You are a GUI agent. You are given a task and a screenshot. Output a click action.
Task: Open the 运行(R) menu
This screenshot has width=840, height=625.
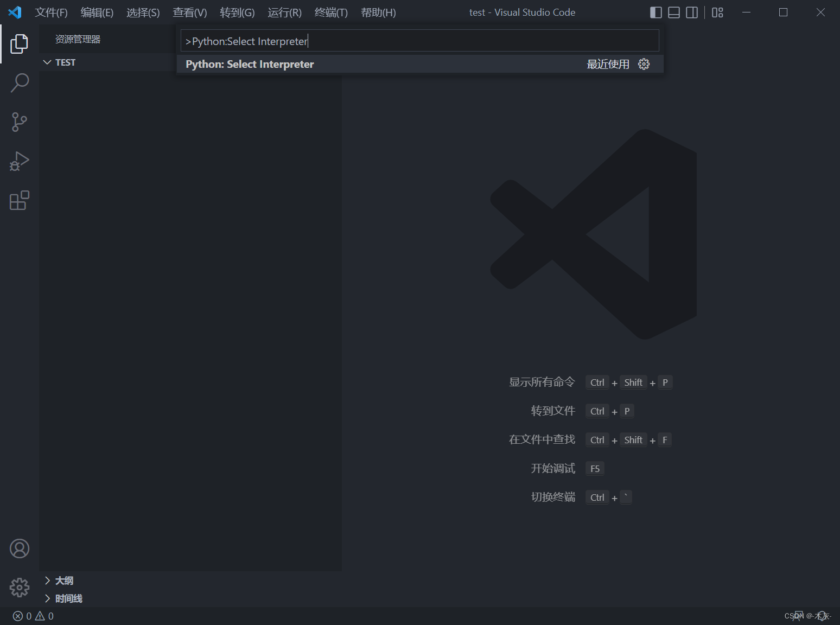[x=284, y=12]
